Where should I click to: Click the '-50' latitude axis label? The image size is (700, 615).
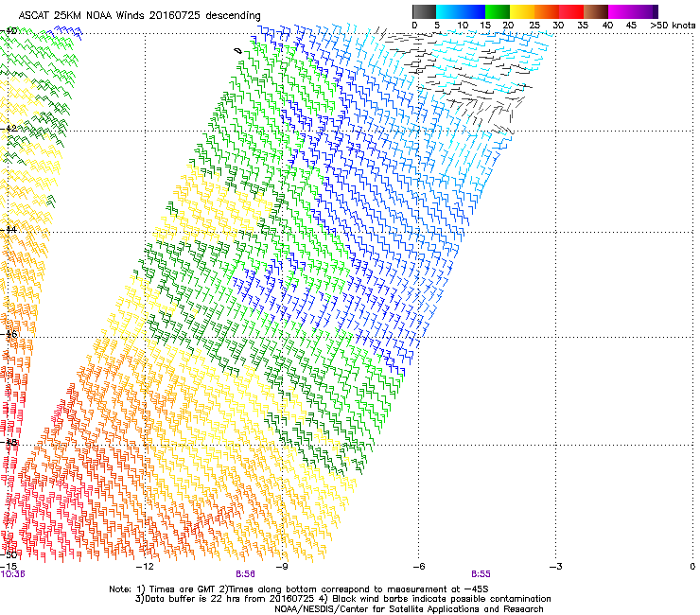tap(9, 554)
